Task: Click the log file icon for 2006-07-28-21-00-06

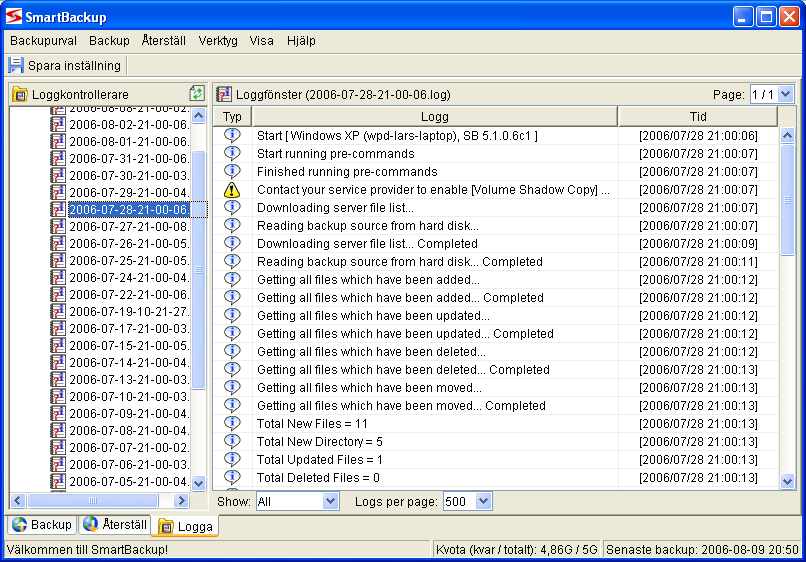Action: 58,209
